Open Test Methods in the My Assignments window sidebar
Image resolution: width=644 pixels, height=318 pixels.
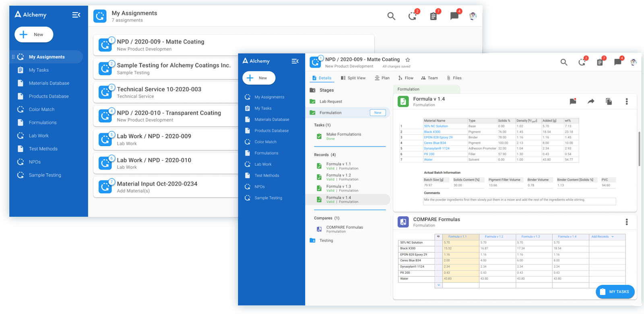click(46, 149)
